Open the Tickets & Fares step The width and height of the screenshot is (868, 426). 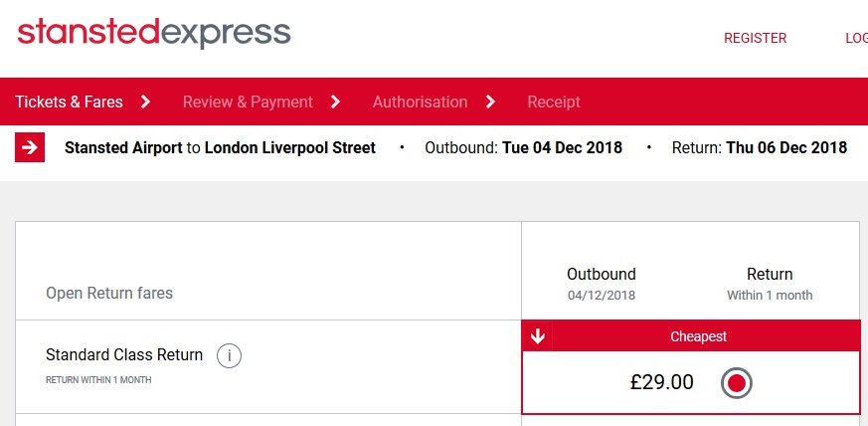click(69, 102)
